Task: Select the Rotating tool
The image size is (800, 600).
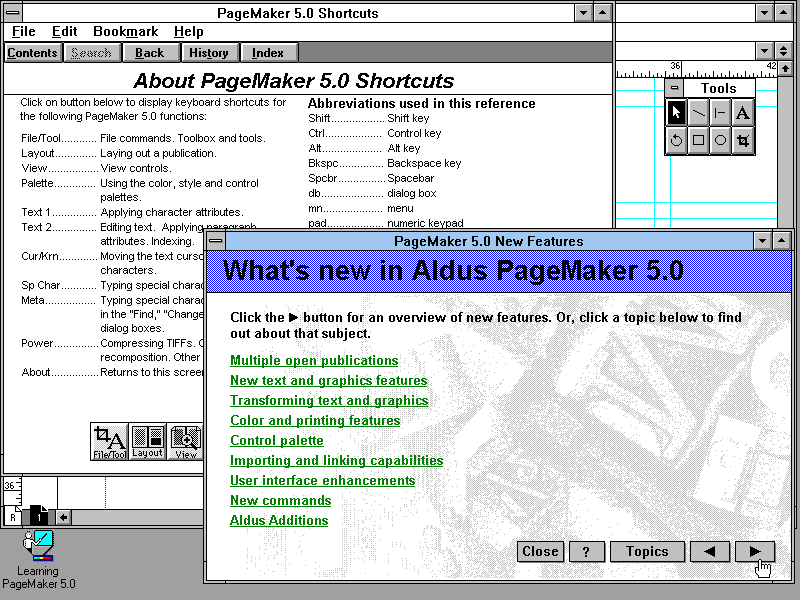Action: click(676, 140)
